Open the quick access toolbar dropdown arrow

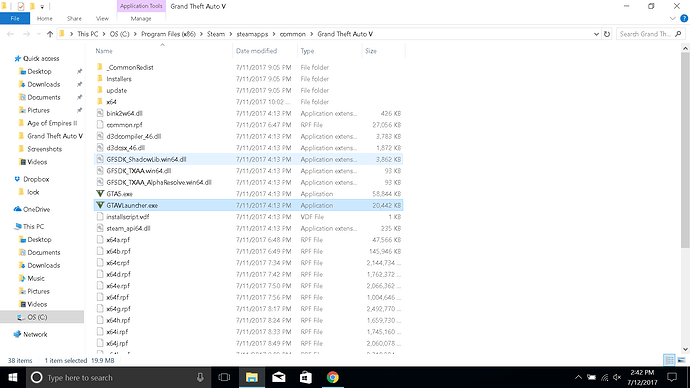(42, 7)
